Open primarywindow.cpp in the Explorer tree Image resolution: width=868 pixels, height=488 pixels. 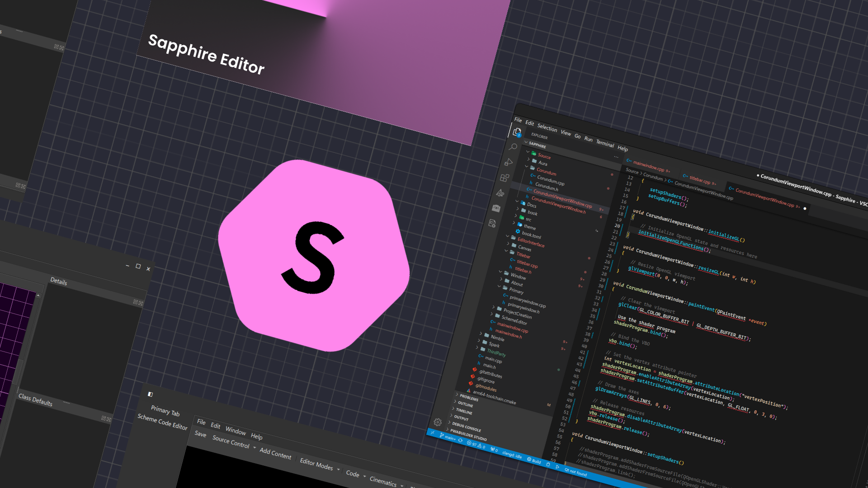[x=527, y=301]
